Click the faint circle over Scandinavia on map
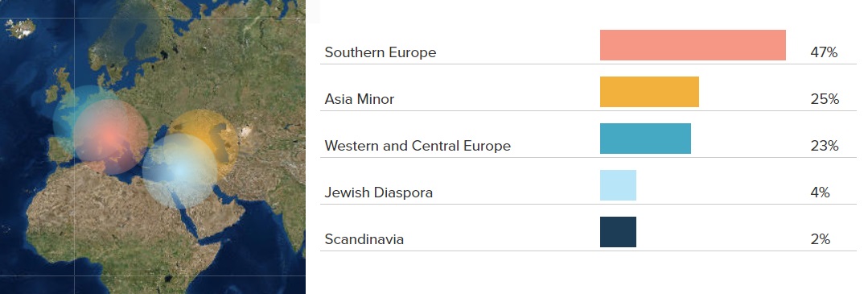 point(134,33)
